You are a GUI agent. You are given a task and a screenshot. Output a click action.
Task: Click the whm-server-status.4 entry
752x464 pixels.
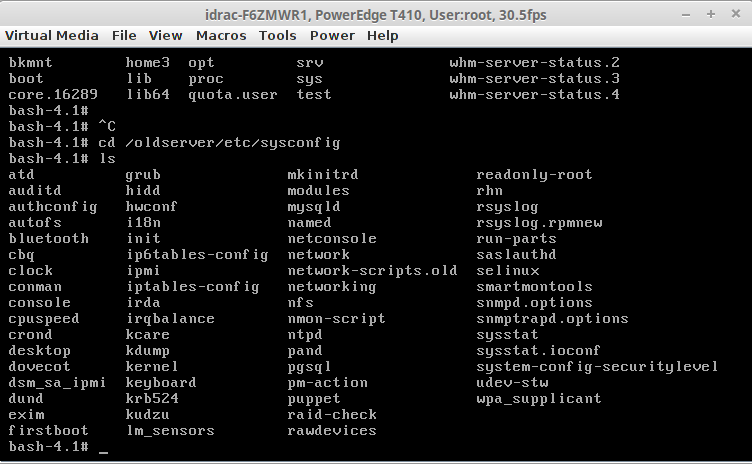(x=535, y=94)
